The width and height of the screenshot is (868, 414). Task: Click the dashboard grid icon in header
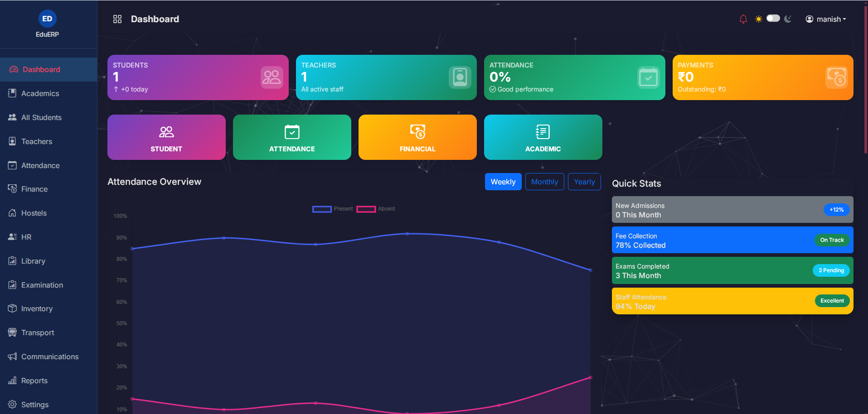point(117,19)
